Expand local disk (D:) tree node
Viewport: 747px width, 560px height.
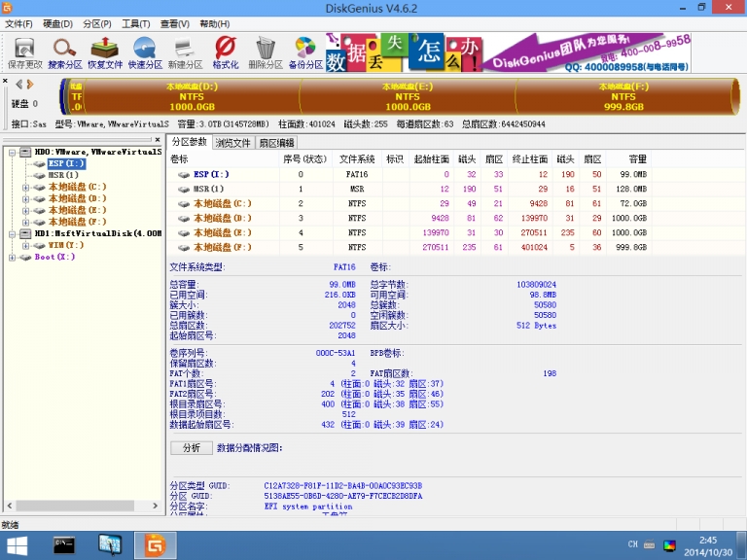25,199
